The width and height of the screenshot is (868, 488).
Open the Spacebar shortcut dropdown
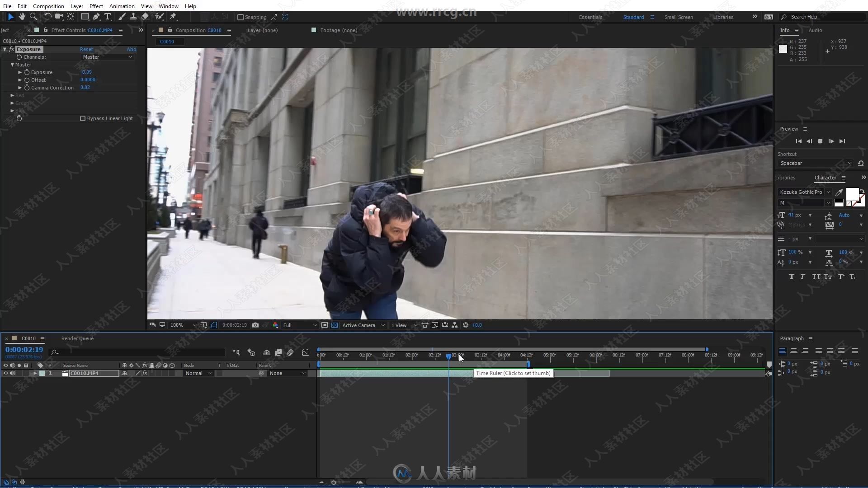(816, 163)
